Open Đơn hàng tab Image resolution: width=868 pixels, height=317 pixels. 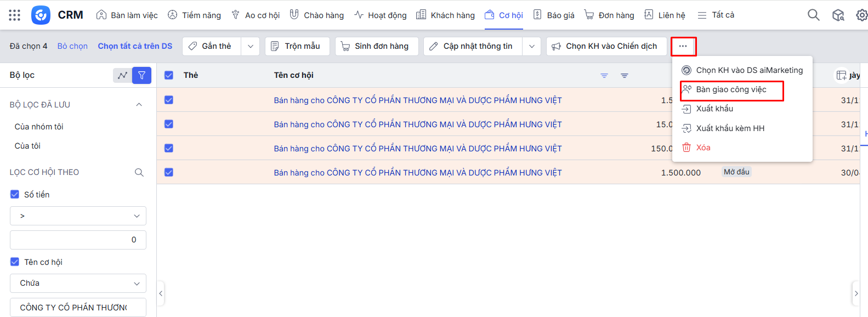(609, 15)
